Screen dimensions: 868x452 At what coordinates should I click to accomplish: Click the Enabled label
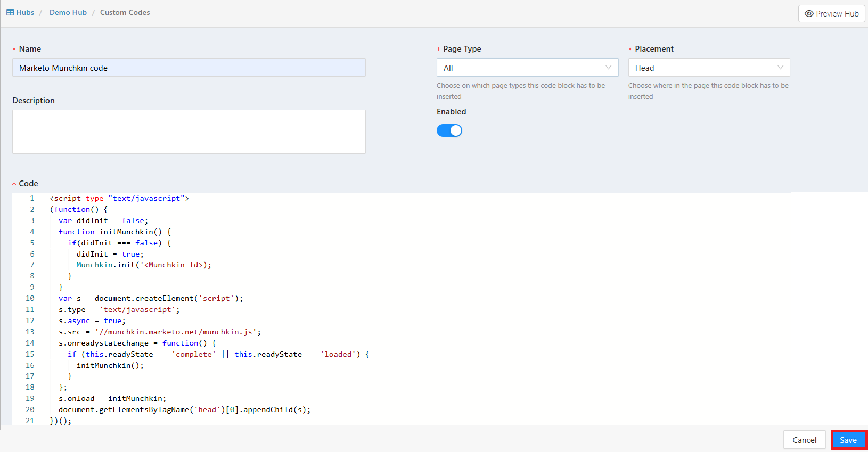tap(452, 112)
